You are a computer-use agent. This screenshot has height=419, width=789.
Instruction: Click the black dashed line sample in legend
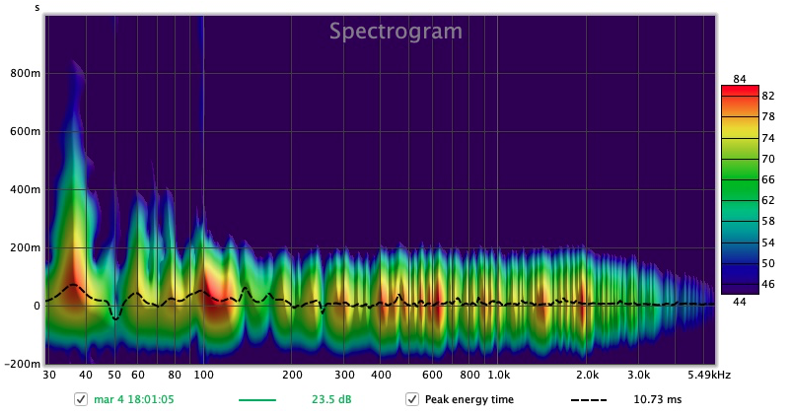click(589, 399)
